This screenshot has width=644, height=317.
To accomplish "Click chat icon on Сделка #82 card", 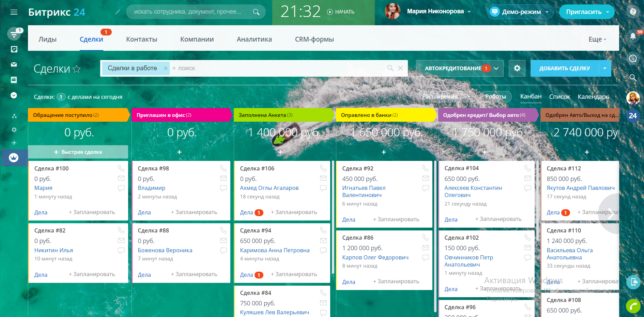I will [x=121, y=251].
